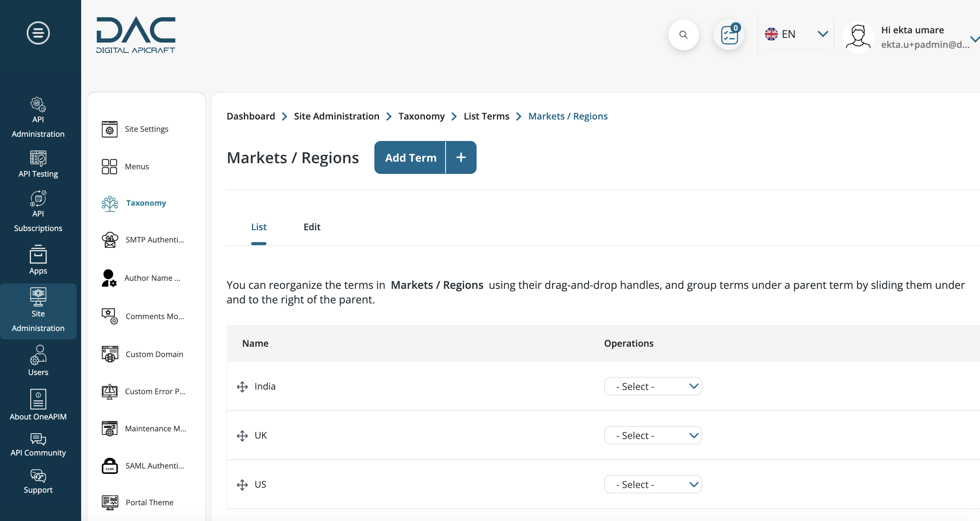The image size is (980, 521).
Task: Go to Dashboard breadcrumb
Action: coord(251,116)
